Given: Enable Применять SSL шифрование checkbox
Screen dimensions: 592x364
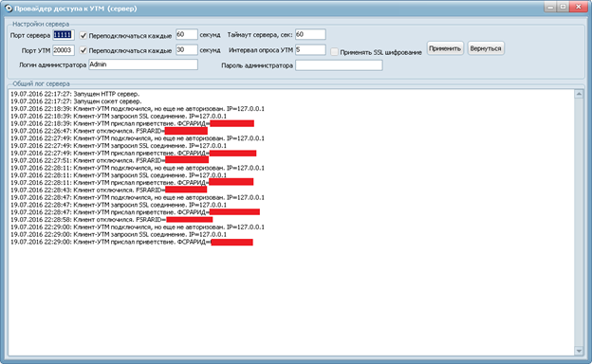Looking at the screenshot, I should [334, 52].
